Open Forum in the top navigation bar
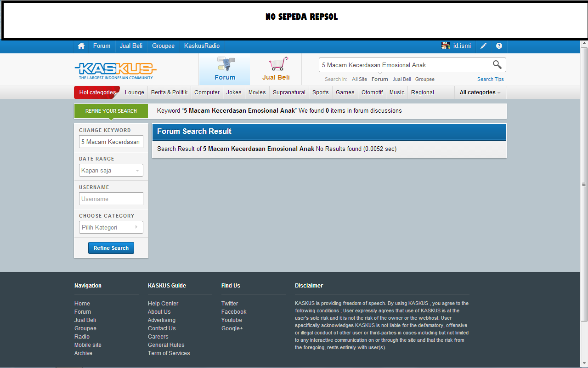 point(102,46)
